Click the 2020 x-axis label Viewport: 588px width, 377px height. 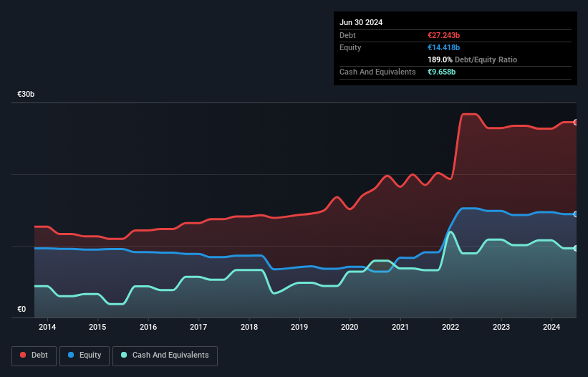click(350, 327)
